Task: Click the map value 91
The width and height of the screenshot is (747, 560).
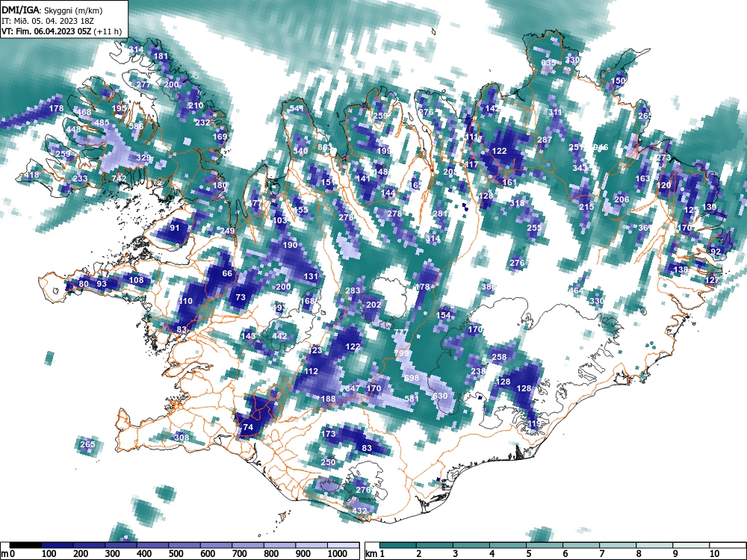Action: tap(175, 228)
